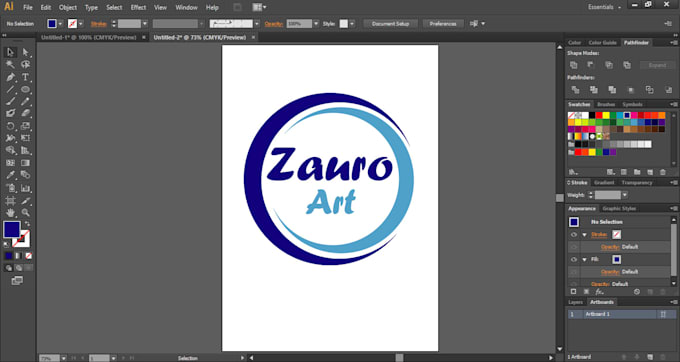Select the Scale tool
The height and width of the screenshot is (362, 680).
[26, 126]
